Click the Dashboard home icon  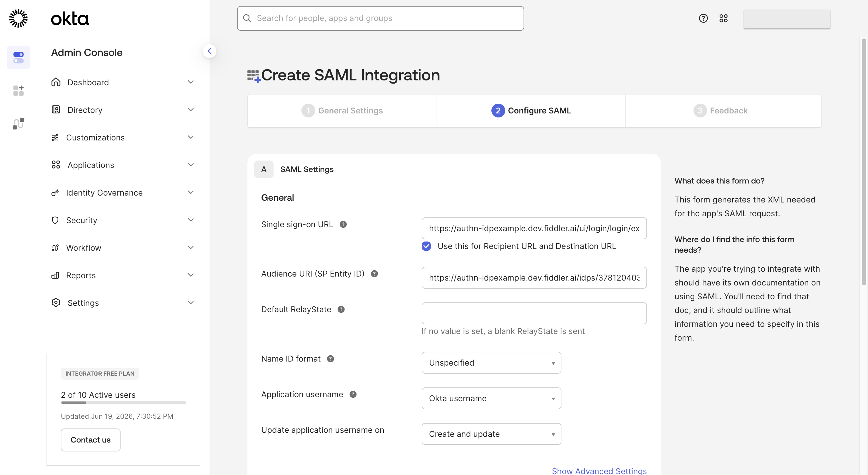tap(56, 82)
